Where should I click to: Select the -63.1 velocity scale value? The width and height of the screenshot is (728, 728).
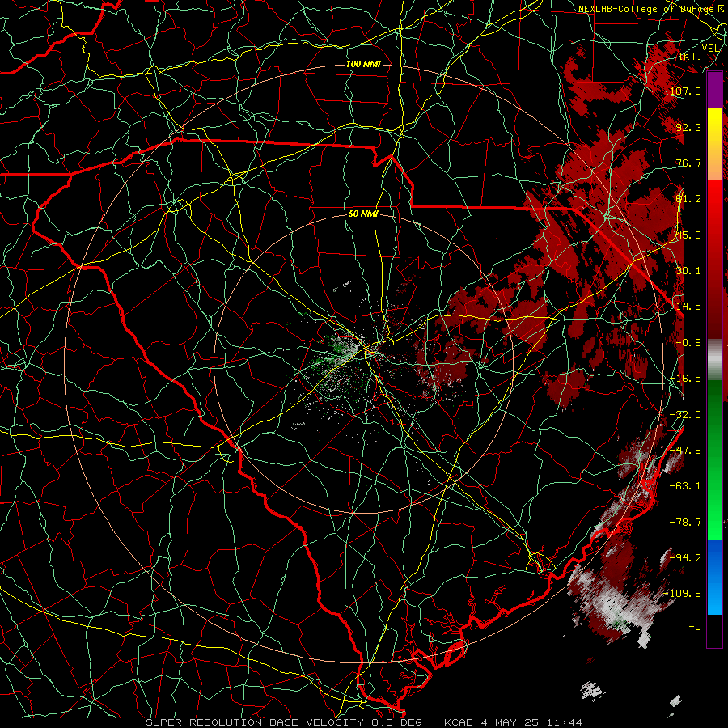coord(685,486)
